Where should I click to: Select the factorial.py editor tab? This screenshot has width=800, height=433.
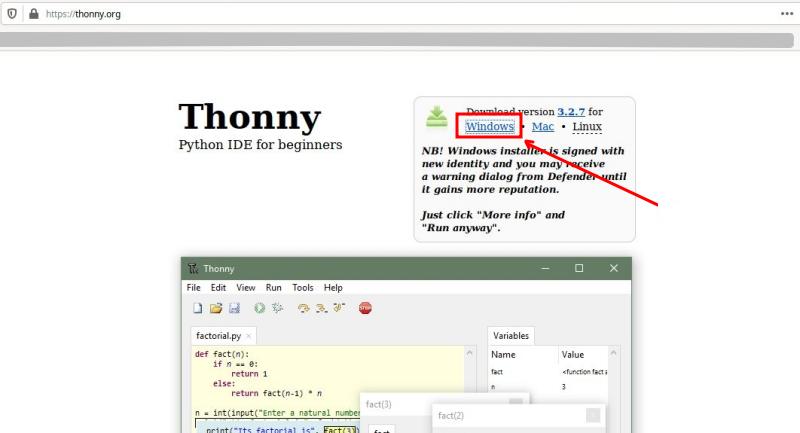(219, 336)
